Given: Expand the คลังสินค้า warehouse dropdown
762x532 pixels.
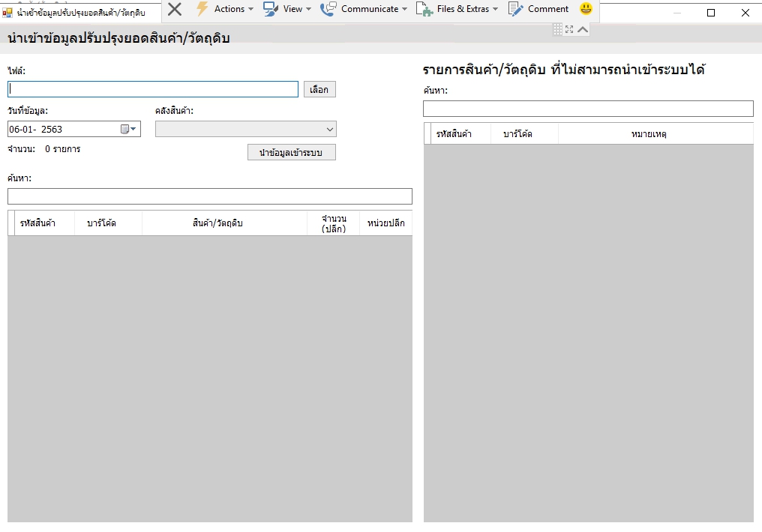Looking at the screenshot, I should [x=246, y=129].
